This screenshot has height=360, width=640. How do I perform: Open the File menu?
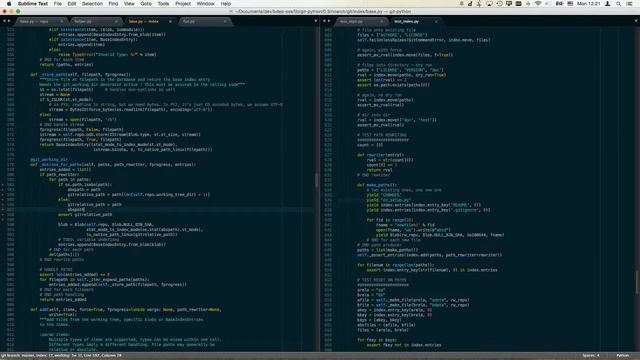coord(58,4)
